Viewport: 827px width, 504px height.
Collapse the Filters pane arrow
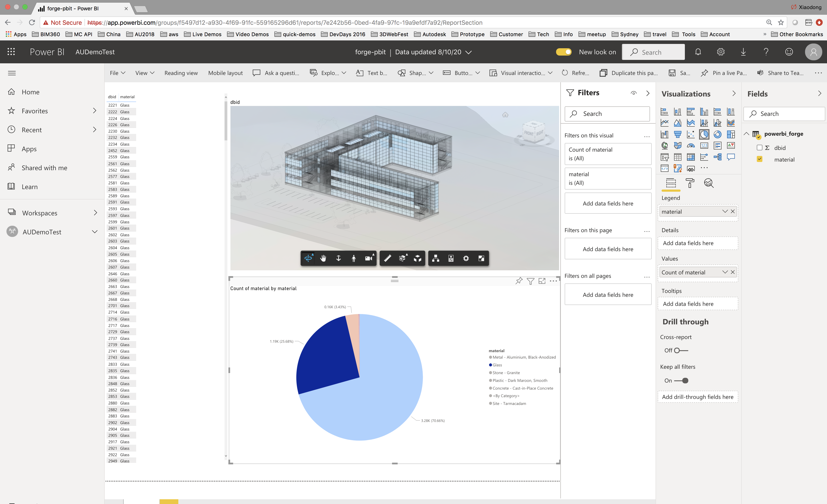coord(648,93)
